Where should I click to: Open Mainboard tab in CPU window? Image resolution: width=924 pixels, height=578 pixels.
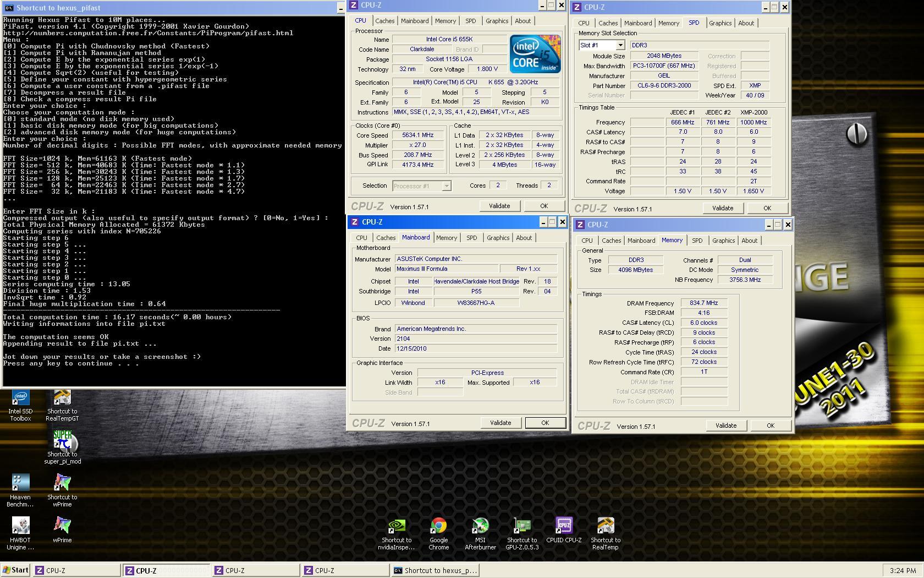pyautogui.click(x=415, y=21)
